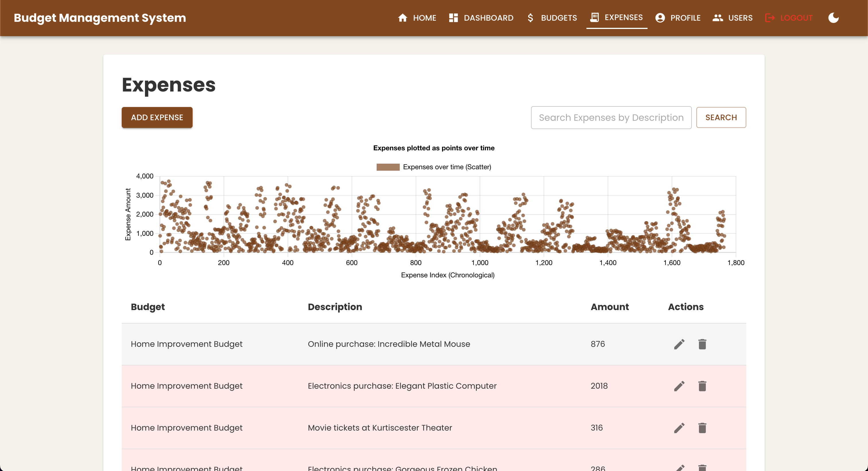Viewport: 868px width, 471px height.
Task: Open the Budgets section
Action: (552, 18)
